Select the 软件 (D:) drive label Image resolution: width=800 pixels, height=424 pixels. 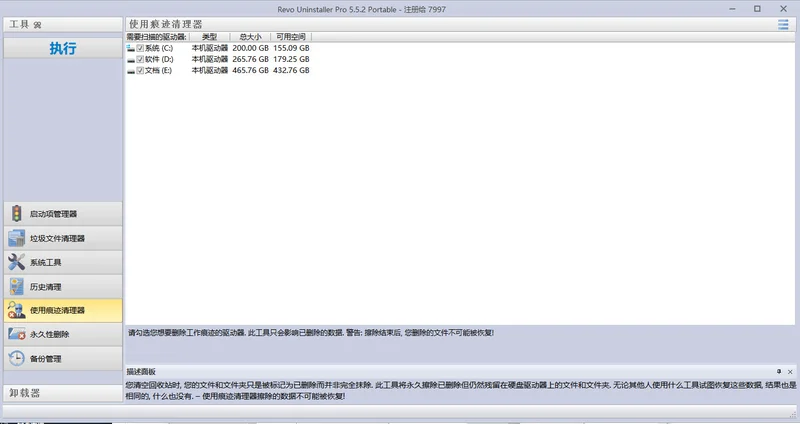159,60
